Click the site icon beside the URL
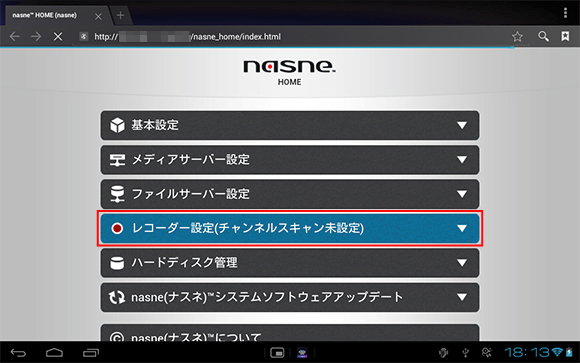The width and height of the screenshot is (580, 363). coord(84,36)
